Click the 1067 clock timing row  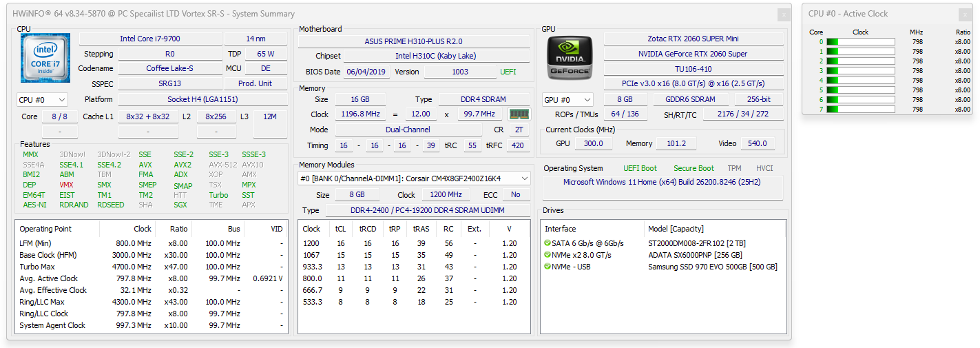pyautogui.click(x=415, y=255)
